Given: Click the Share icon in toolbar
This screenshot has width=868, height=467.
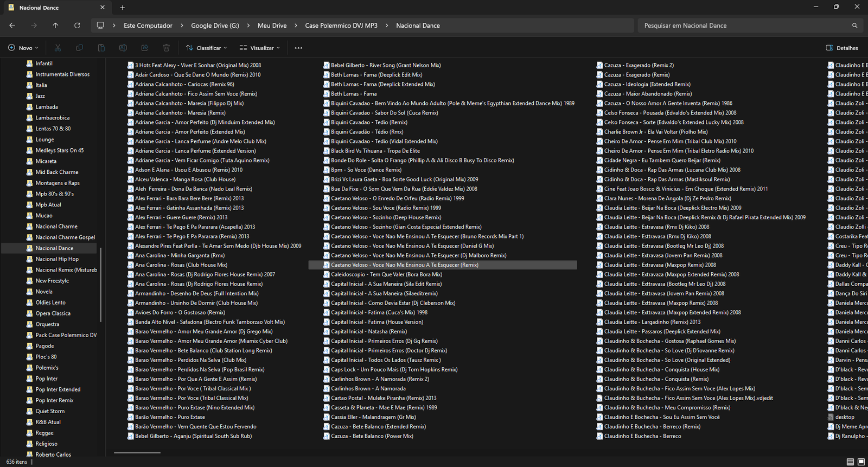Looking at the screenshot, I should point(145,48).
